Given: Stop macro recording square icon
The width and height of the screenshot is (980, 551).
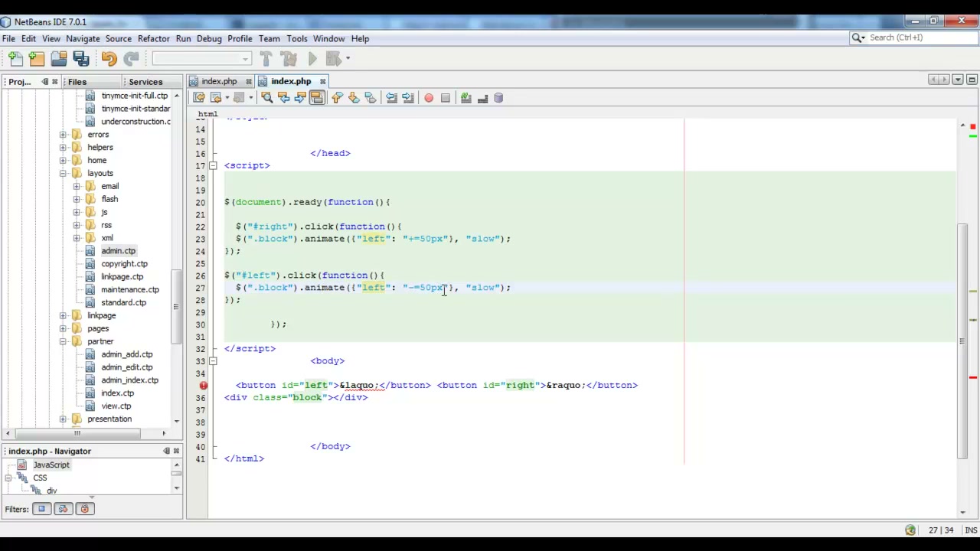Looking at the screenshot, I should [445, 98].
